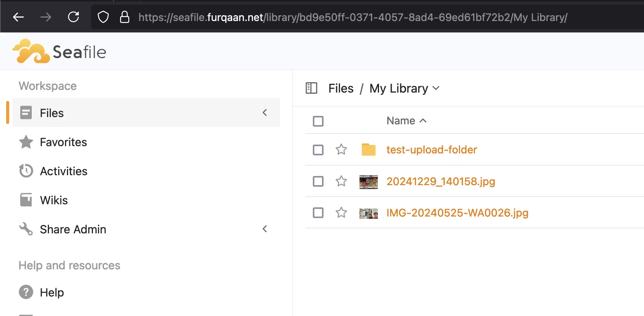Star the 20241229_140158.jpg file

pyautogui.click(x=341, y=181)
